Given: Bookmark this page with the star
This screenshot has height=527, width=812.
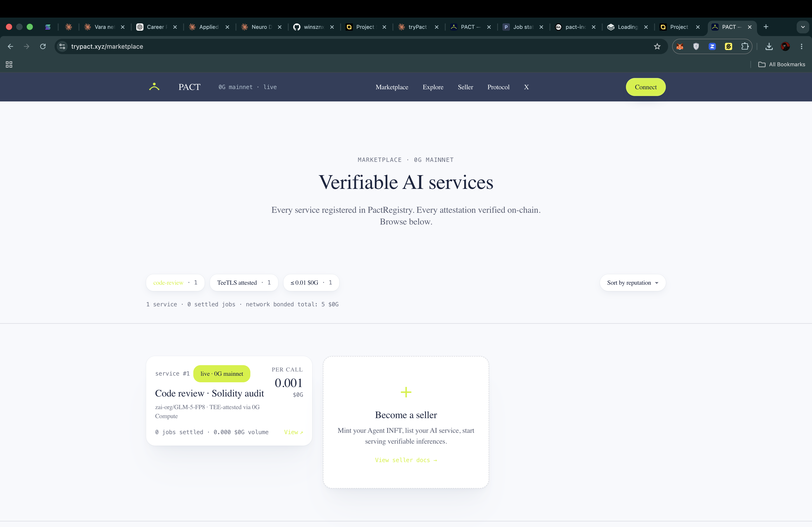Looking at the screenshot, I should pyautogui.click(x=657, y=46).
